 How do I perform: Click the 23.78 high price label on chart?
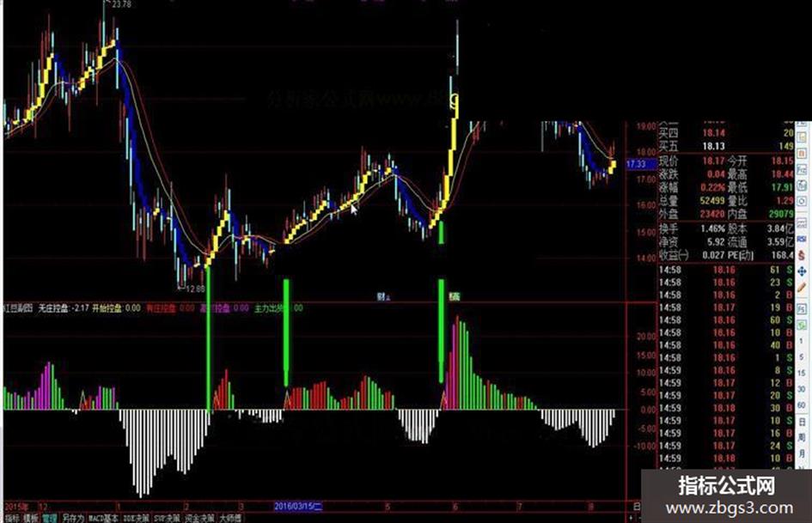121,4
